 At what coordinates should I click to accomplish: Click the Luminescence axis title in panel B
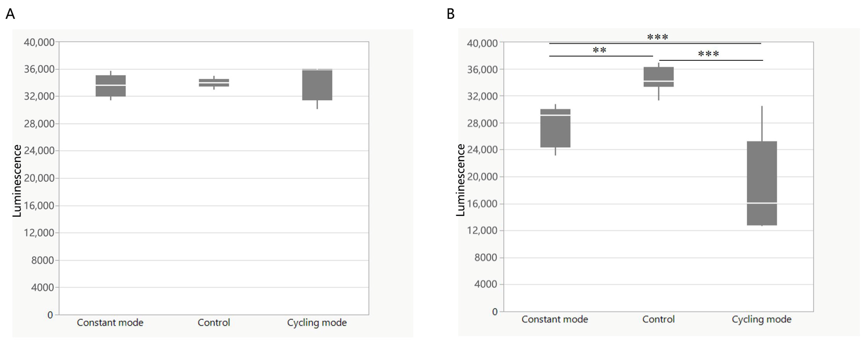pos(460,180)
